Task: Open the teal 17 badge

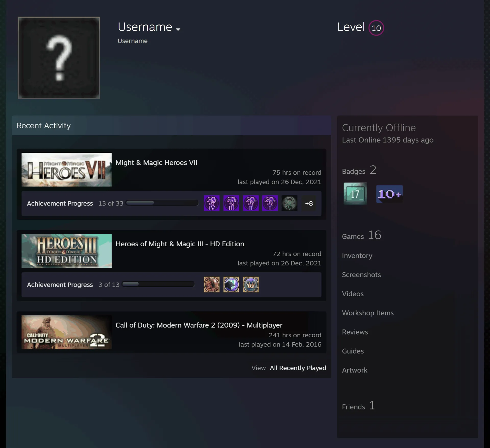Action: click(x=355, y=194)
